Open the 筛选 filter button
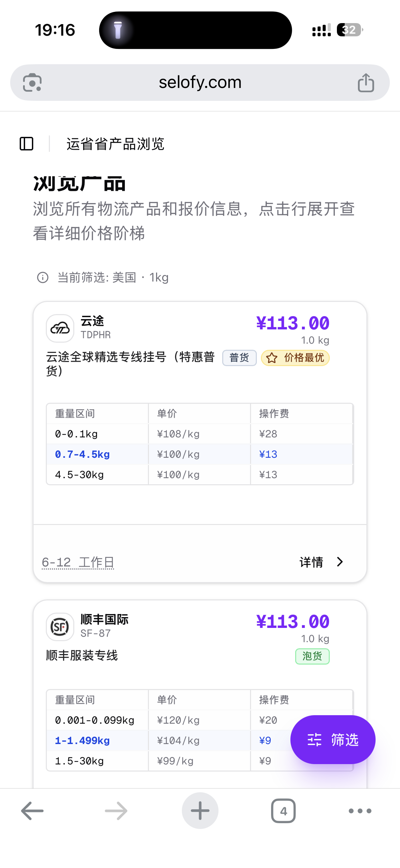Image resolution: width=400 pixels, height=868 pixels. tap(332, 739)
